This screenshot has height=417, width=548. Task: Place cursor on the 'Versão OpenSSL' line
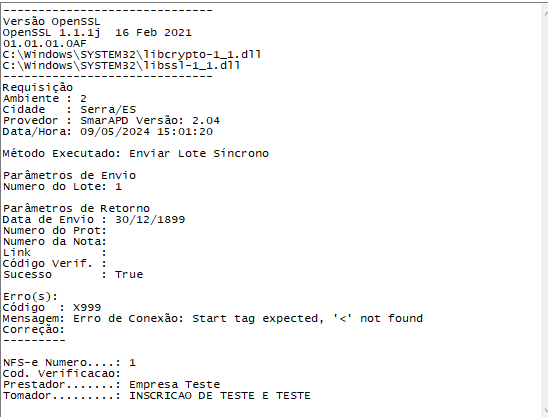tap(51, 22)
